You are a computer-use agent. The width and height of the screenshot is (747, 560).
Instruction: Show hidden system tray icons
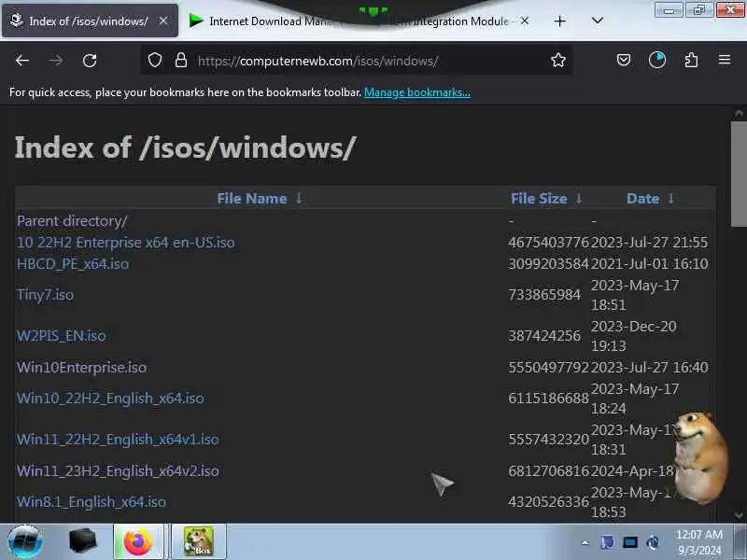585,542
